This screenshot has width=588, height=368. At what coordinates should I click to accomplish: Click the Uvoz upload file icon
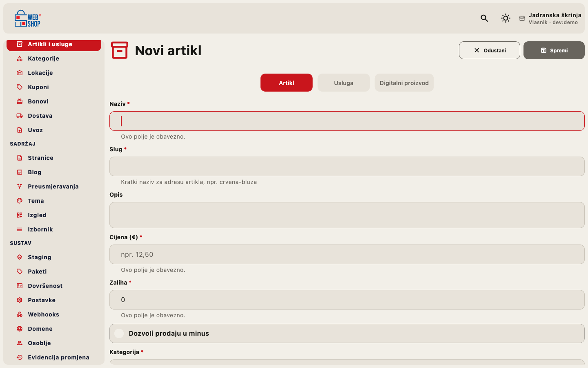click(20, 130)
